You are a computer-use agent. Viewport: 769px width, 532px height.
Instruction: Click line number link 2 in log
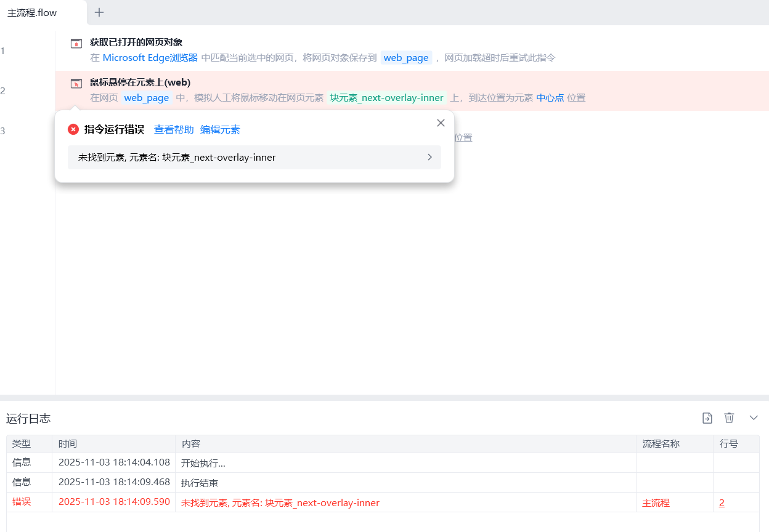pos(722,502)
